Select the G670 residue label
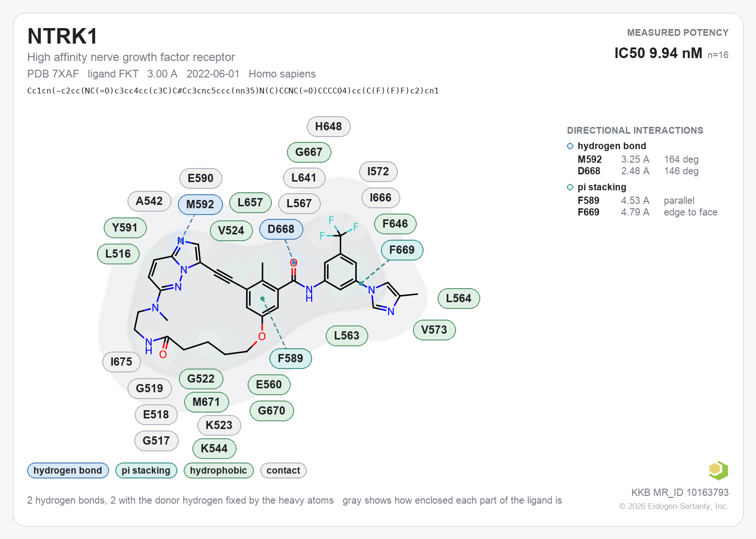The width and height of the screenshot is (756, 539). tap(272, 411)
